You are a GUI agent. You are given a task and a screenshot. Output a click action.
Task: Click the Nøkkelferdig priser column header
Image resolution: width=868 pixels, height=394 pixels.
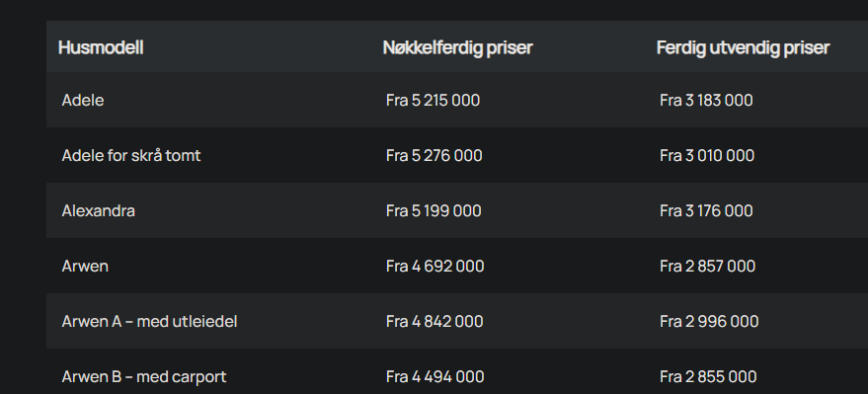(x=457, y=47)
